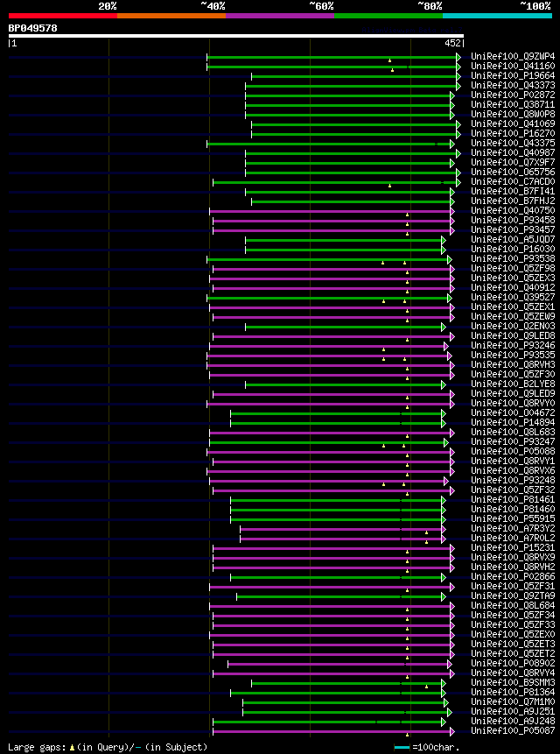Click UniRef100_A9J248 label
The image size is (560, 754).
point(513,721)
